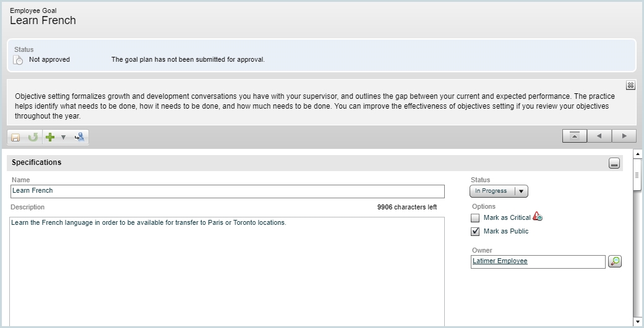This screenshot has width=644, height=328.
Task: Enable the Mark as Critical checkbox
Action: click(475, 218)
